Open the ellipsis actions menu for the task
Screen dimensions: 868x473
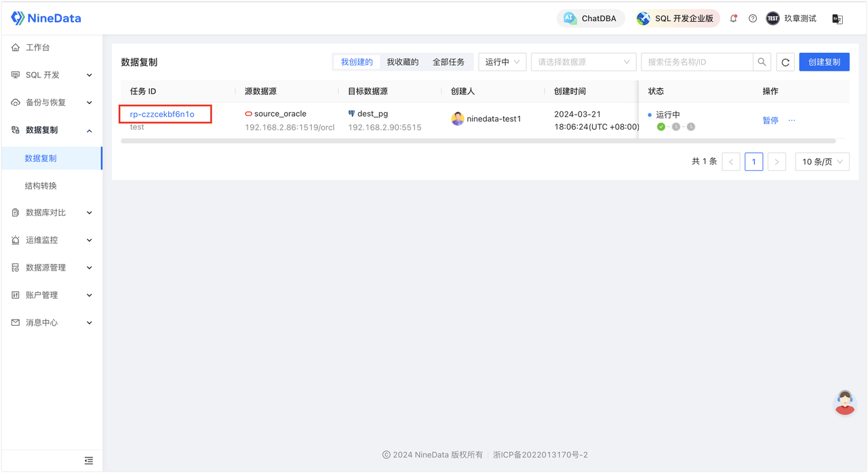coord(791,120)
